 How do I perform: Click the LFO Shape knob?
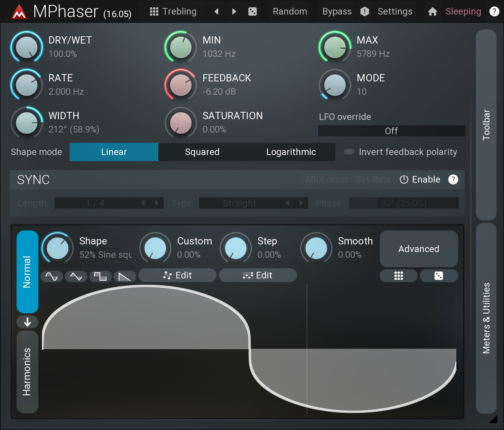click(x=57, y=248)
